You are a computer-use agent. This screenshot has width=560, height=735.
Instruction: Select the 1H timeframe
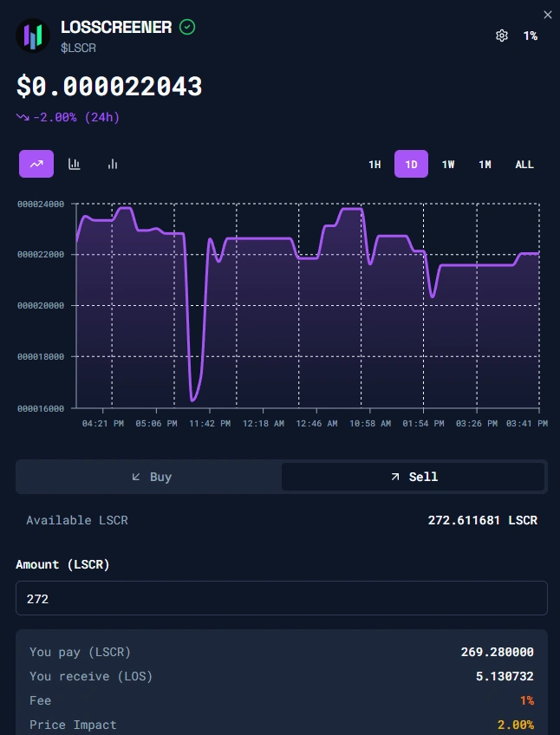(x=374, y=165)
